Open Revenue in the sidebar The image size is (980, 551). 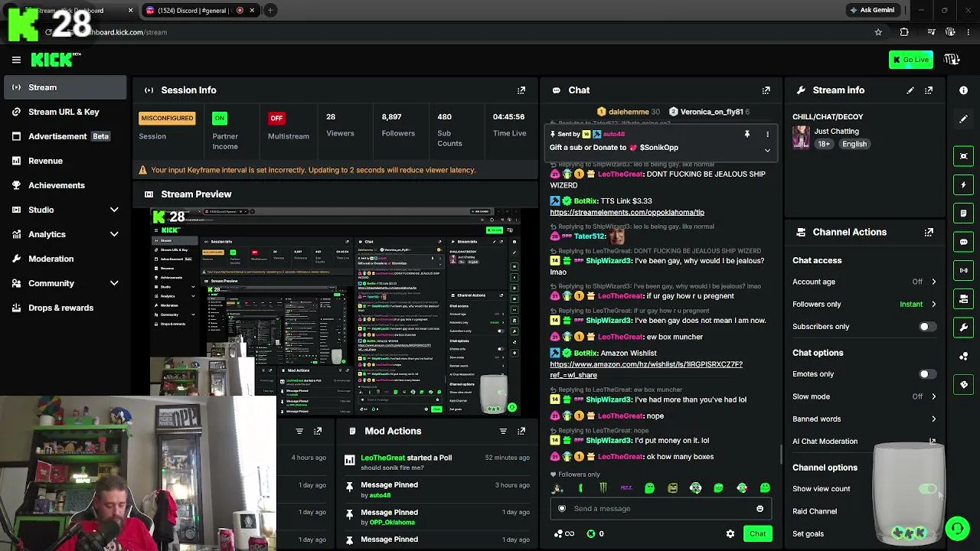[x=65, y=161]
